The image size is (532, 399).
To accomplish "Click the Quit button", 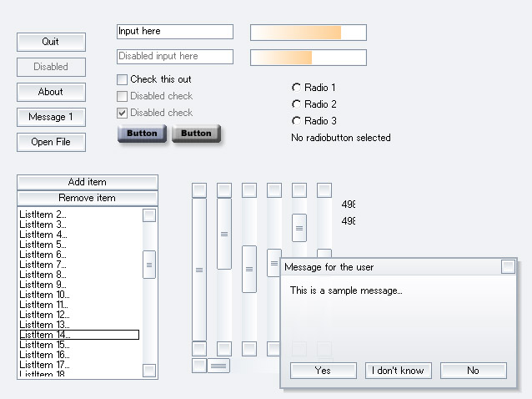I will pos(51,42).
